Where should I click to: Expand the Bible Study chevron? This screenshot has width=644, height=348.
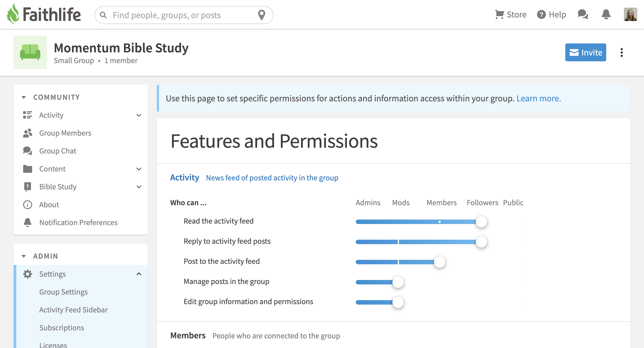pos(139,187)
